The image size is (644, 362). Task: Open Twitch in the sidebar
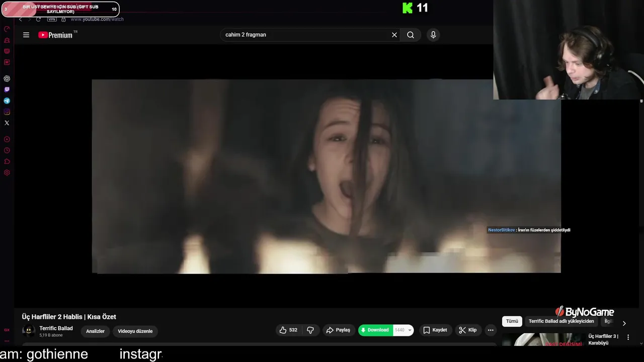[x=7, y=89]
